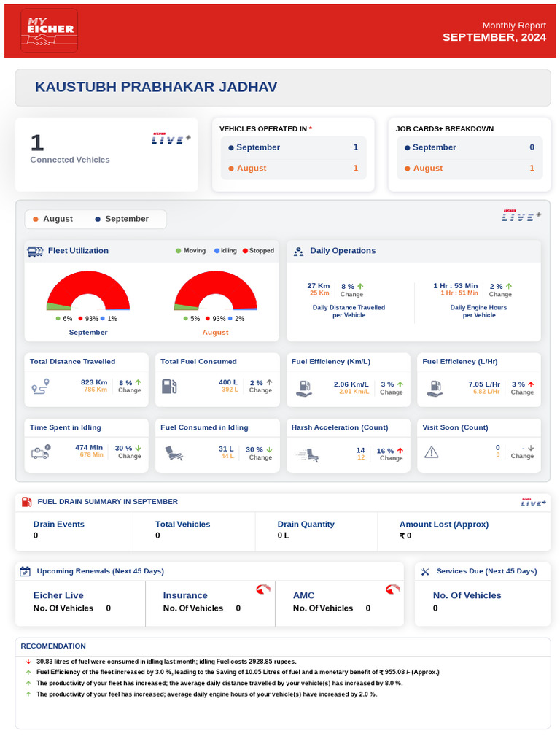Click the Eicher Live renewals entry
This screenshot has width=560, height=747.
(80, 603)
